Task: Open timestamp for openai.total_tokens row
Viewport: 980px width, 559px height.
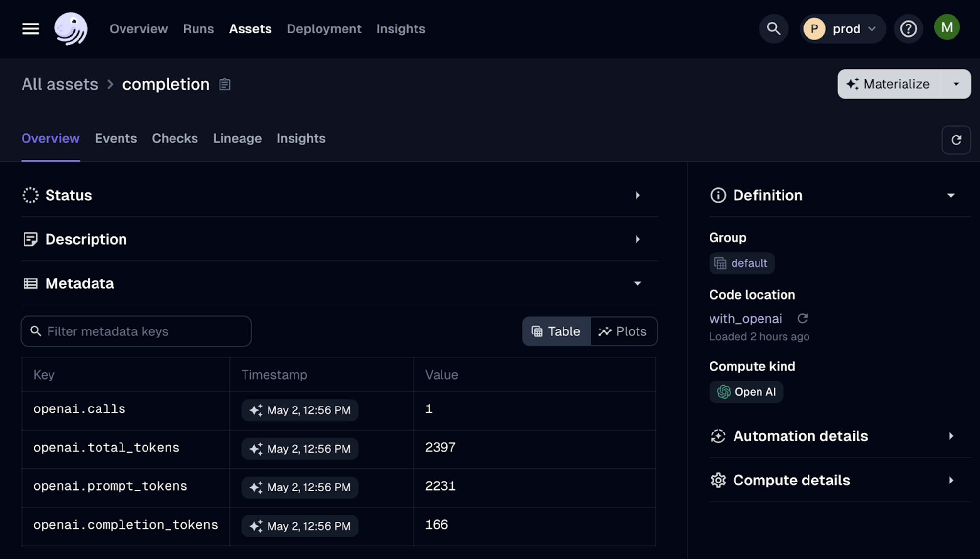Action: click(300, 449)
